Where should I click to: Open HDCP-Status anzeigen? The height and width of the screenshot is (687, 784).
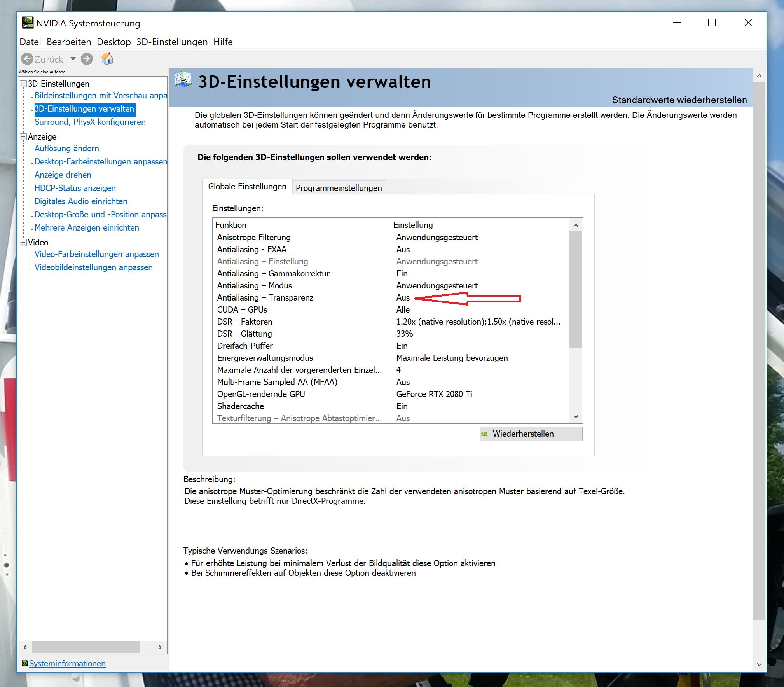(x=75, y=188)
